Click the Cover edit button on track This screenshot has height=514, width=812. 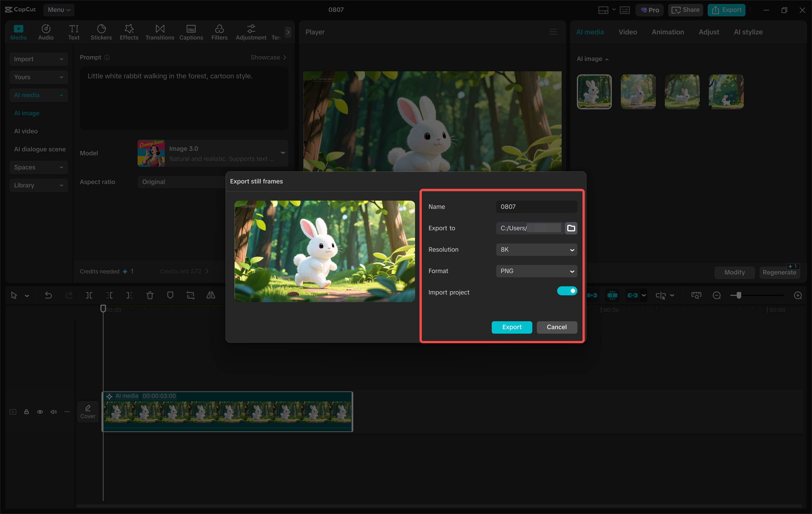tap(88, 411)
